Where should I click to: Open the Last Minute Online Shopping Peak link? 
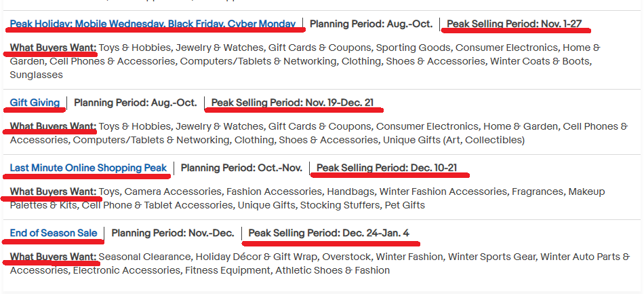pyautogui.click(x=88, y=168)
